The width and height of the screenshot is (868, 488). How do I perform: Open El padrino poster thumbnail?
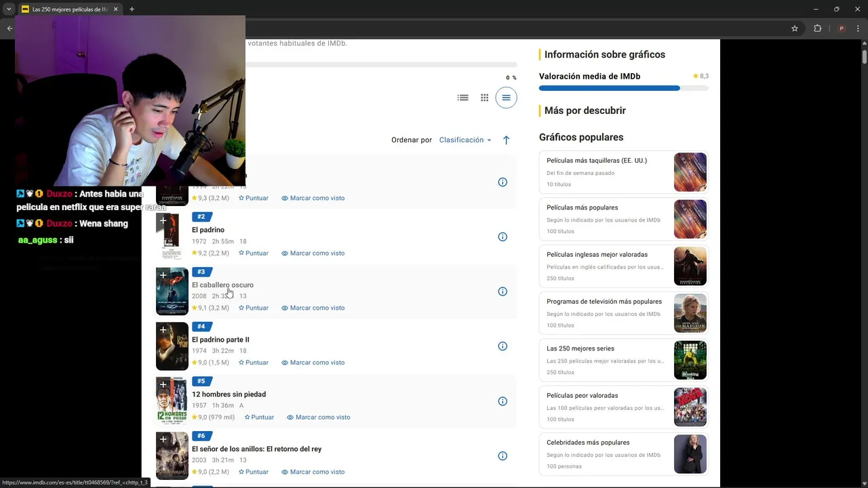(x=172, y=237)
